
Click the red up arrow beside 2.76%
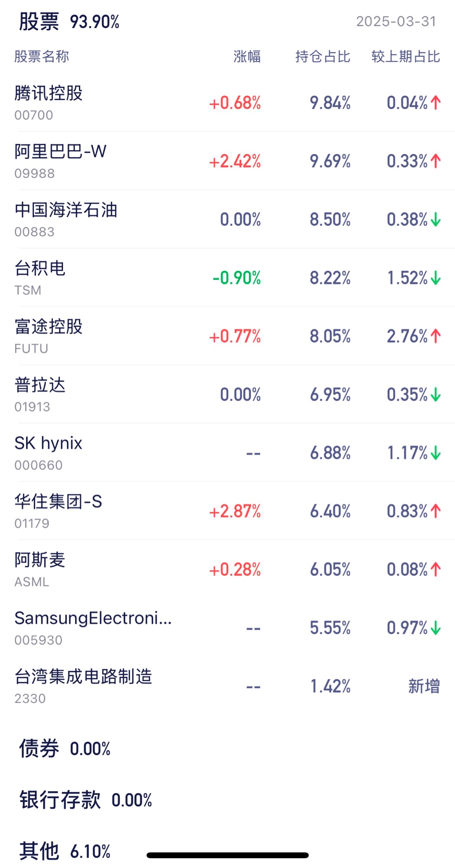pos(435,336)
